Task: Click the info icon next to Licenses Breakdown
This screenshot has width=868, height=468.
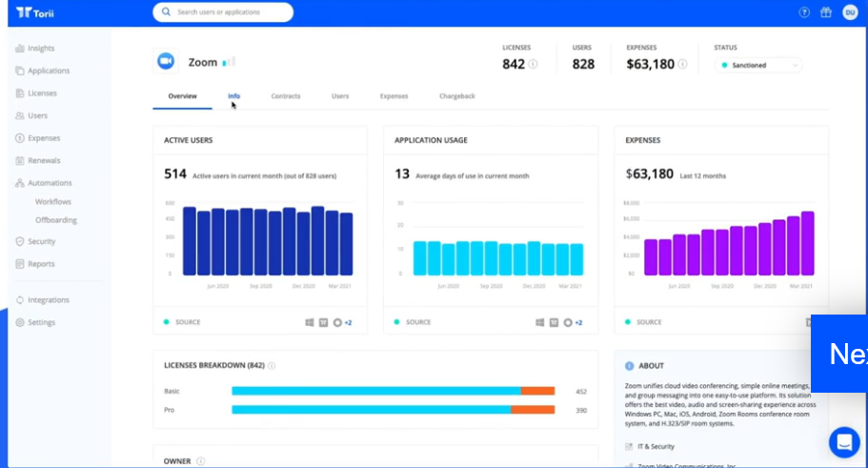Action: pyautogui.click(x=272, y=366)
